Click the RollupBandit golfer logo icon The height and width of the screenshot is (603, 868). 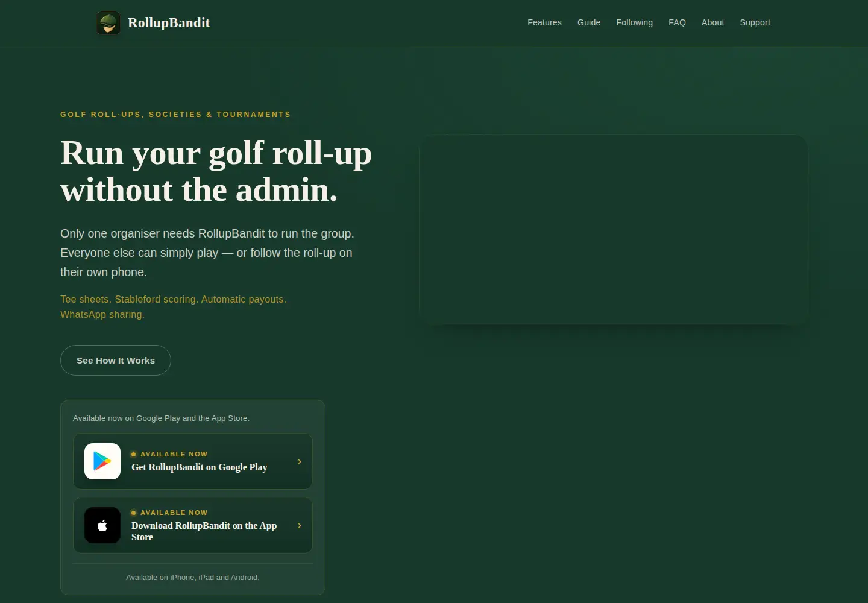click(108, 23)
